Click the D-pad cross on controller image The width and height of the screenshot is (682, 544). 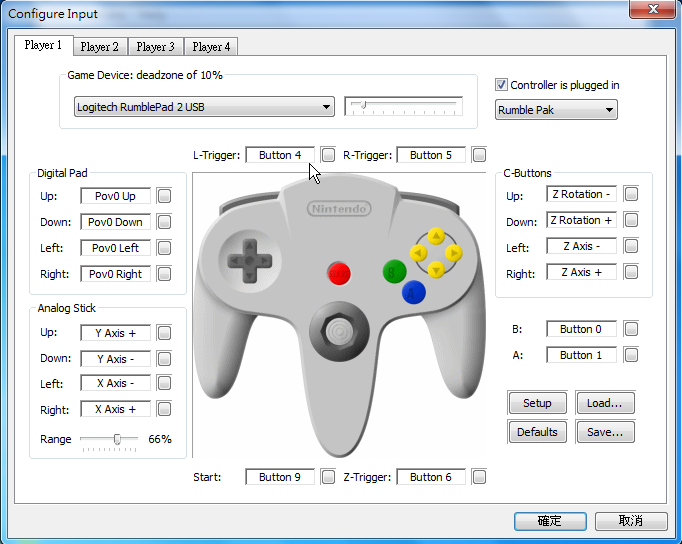pyautogui.click(x=249, y=261)
